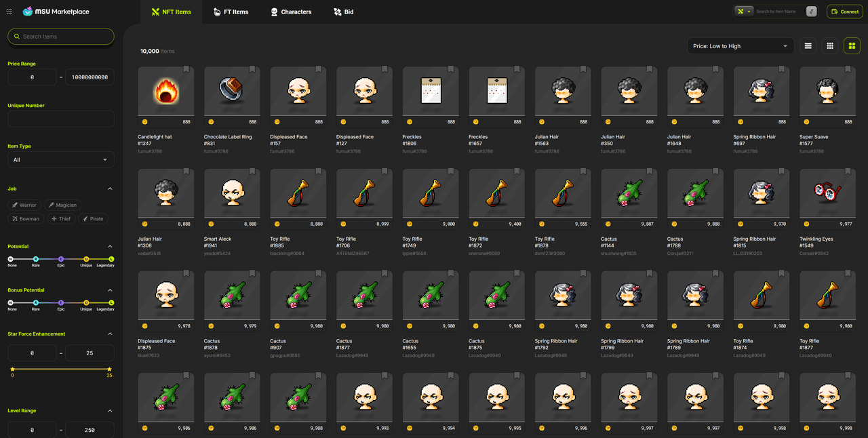Image resolution: width=868 pixels, height=438 pixels.
Task: Collapse the Level Range section
Action: coord(110,411)
